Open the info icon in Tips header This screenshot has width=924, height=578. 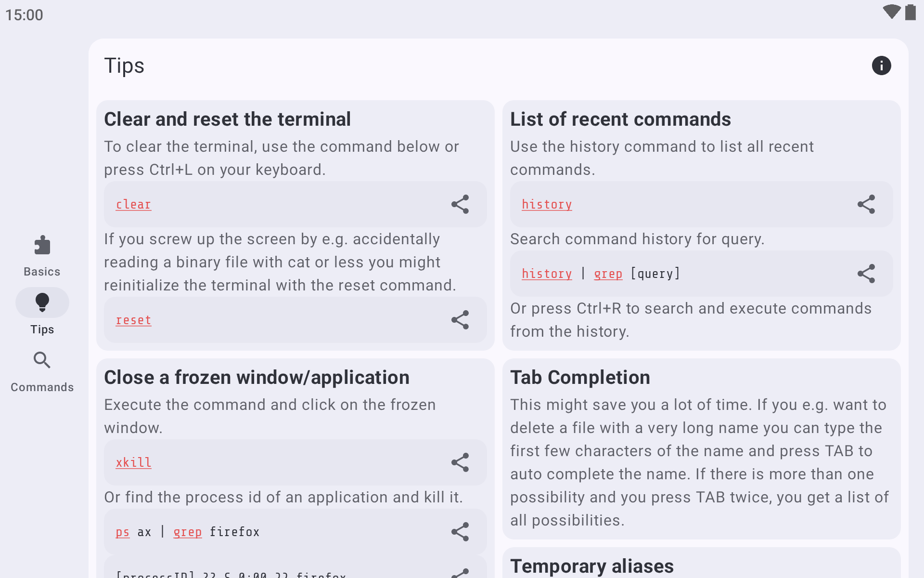pyautogui.click(x=881, y=66)
